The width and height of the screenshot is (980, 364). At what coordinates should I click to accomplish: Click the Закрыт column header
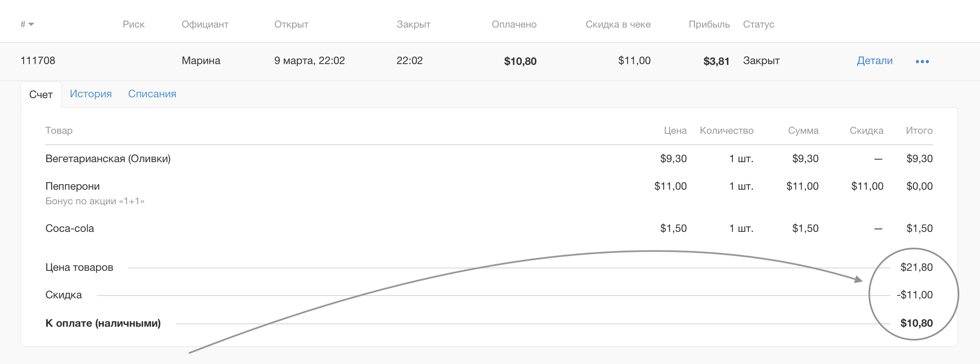[x=413, y=24]
